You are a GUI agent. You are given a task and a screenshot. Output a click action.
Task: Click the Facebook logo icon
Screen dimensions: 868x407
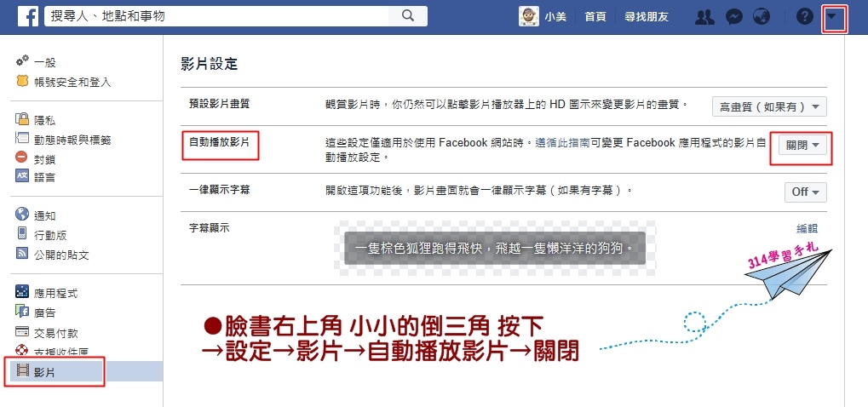[27, 16]
